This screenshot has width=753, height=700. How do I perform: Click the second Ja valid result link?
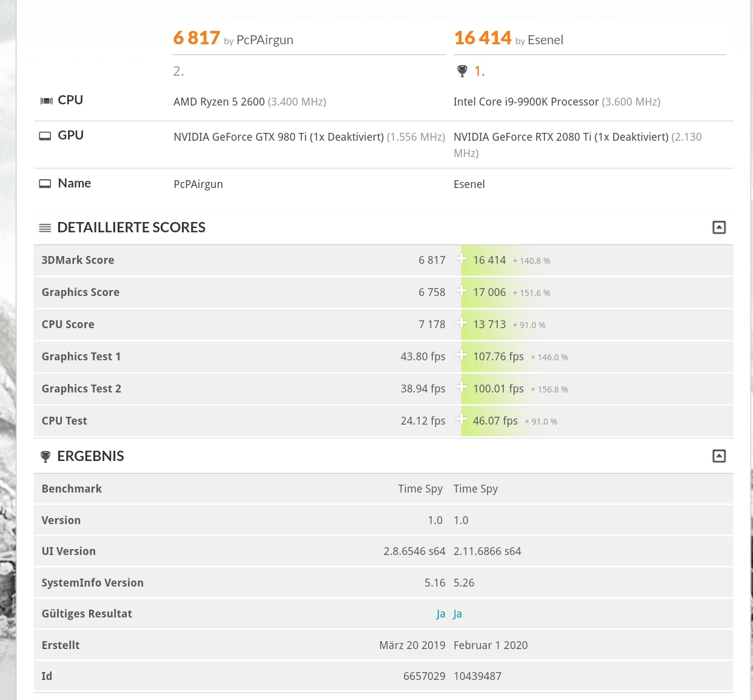coord(458,614)
